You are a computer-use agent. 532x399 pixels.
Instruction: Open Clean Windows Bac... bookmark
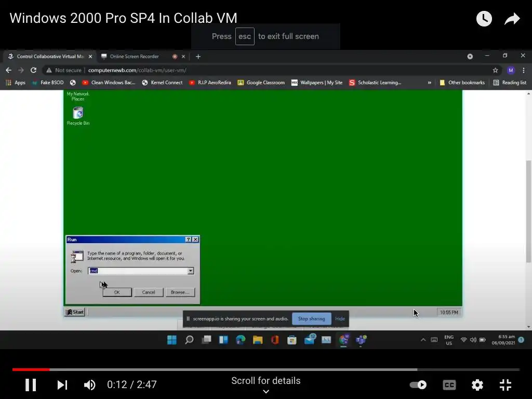109,83
